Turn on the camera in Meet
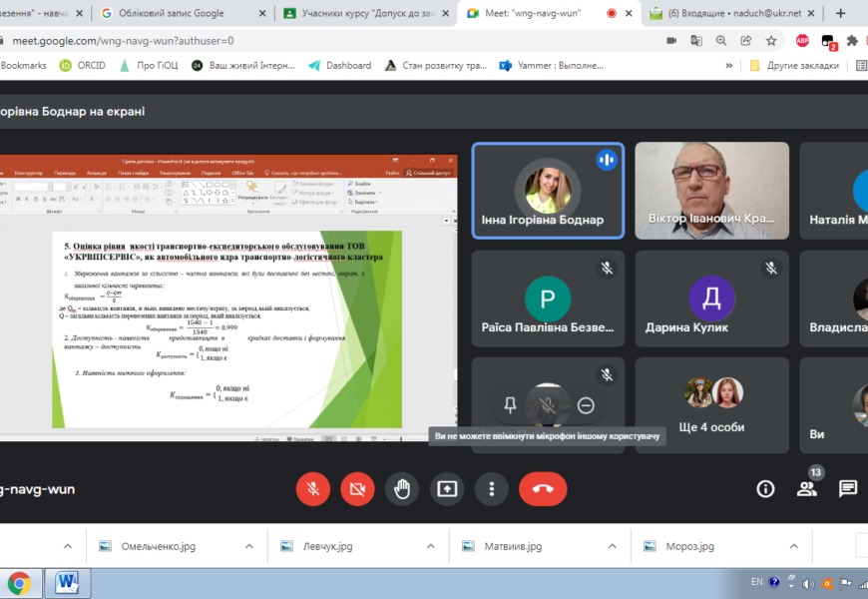868x599 pixels. (x=357, y=488)
